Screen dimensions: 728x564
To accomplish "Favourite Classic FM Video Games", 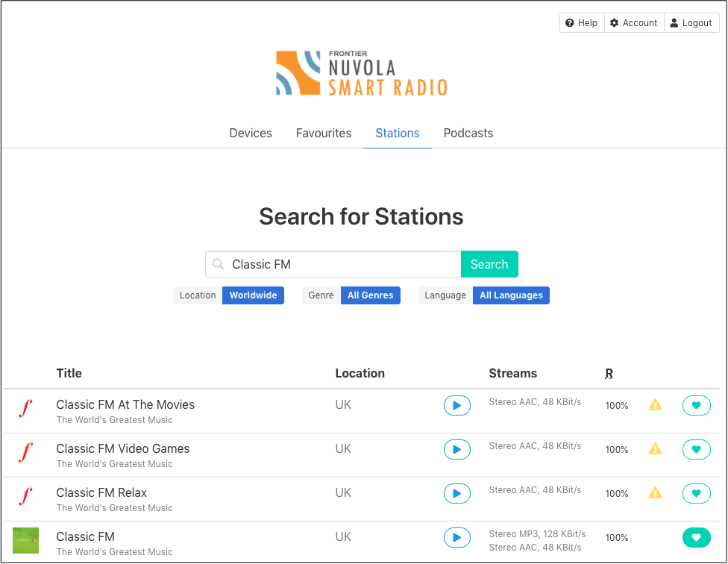I will [696, 449].
